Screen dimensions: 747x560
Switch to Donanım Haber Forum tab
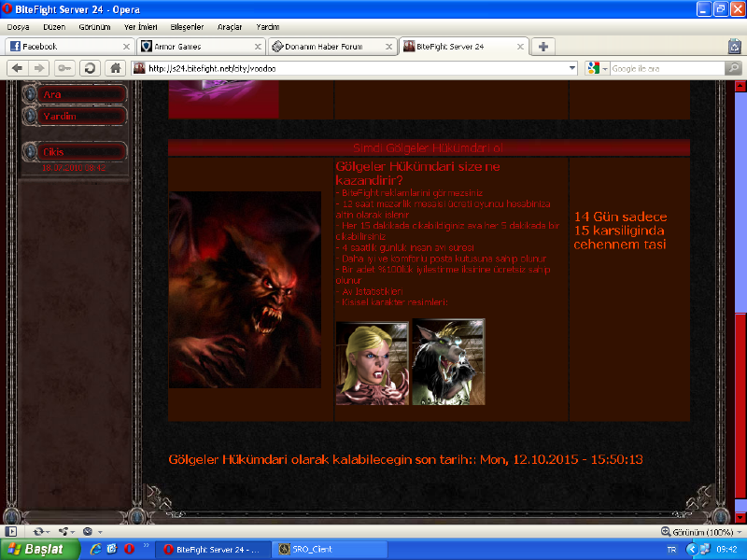coord(324,46)
